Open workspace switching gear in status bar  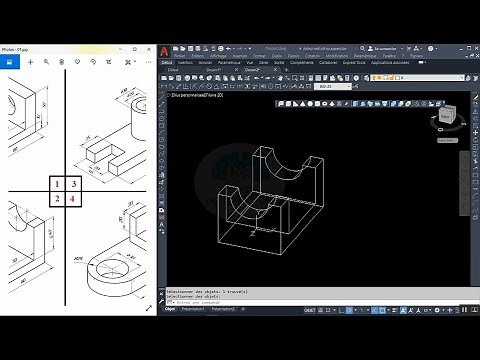click(437, 310)
